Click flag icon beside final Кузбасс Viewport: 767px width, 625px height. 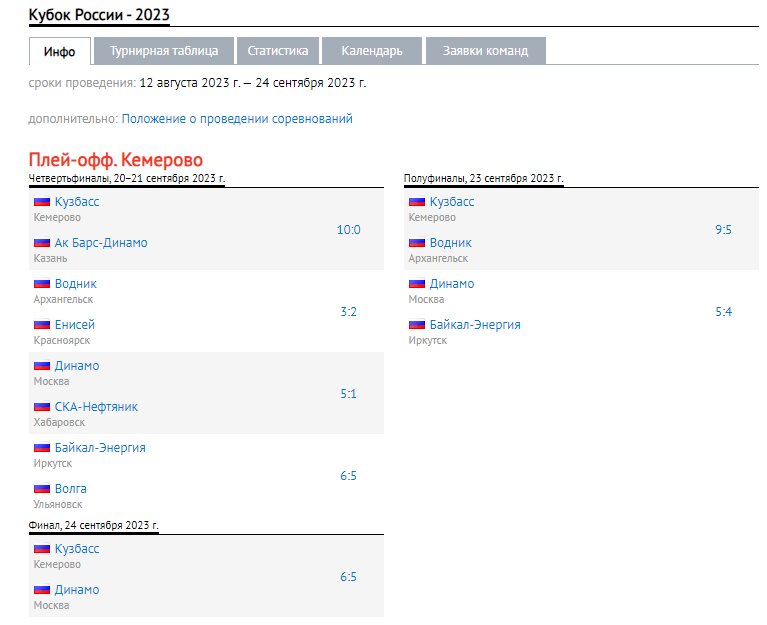(42, 549)
